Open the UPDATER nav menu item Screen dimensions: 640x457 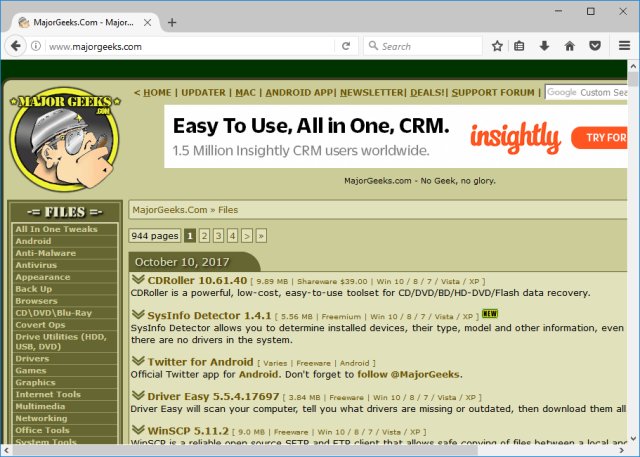click(203, 93)
